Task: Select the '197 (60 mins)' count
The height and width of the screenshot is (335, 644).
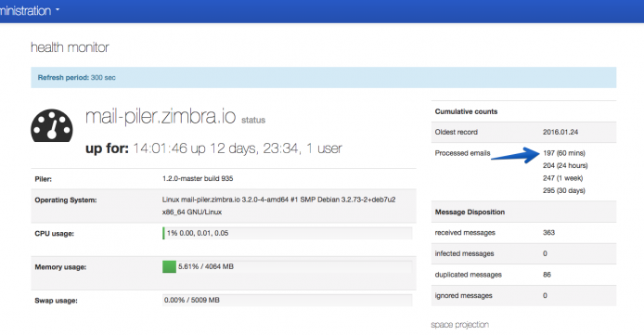Action: [564, 153]
